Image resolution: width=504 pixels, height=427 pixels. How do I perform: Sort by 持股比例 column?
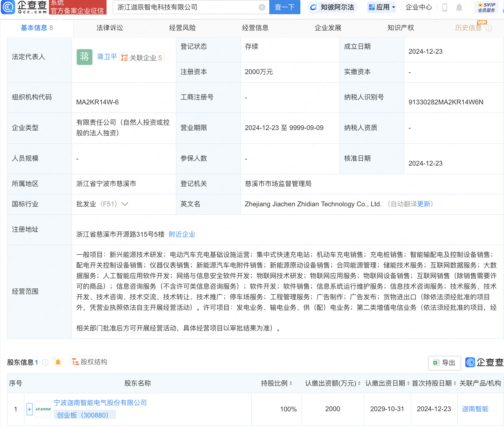[x=291, y=383]
